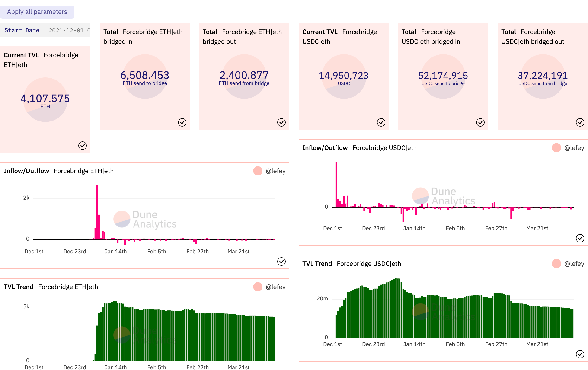Click the 6,508.453 ETH send to bridge counter

click(x=145, y=75)
